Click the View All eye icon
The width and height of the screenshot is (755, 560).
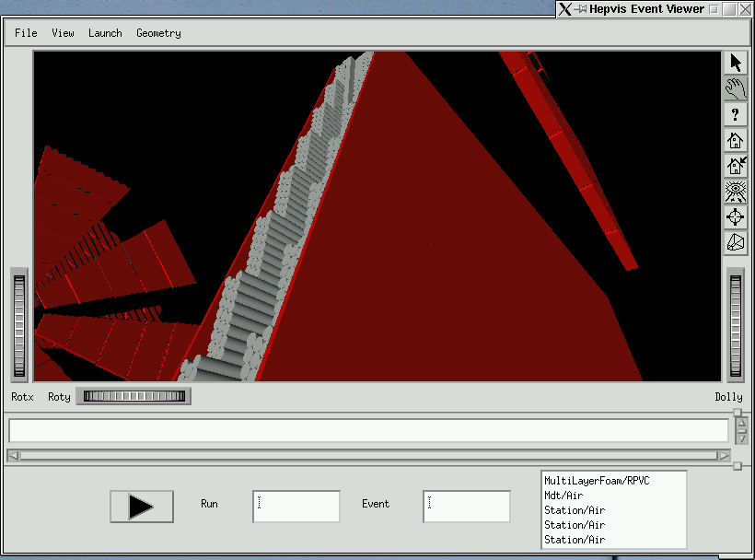736,192
